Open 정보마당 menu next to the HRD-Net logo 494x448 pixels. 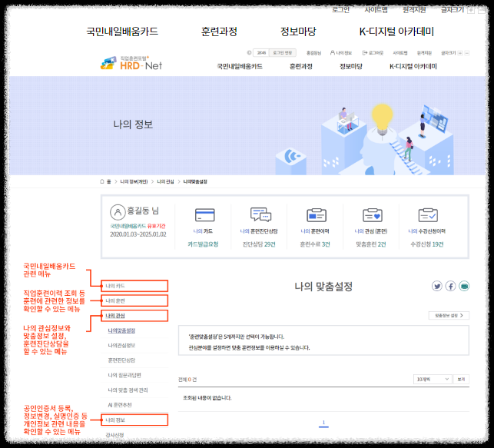pyautogui.click(x=351, y=66)
